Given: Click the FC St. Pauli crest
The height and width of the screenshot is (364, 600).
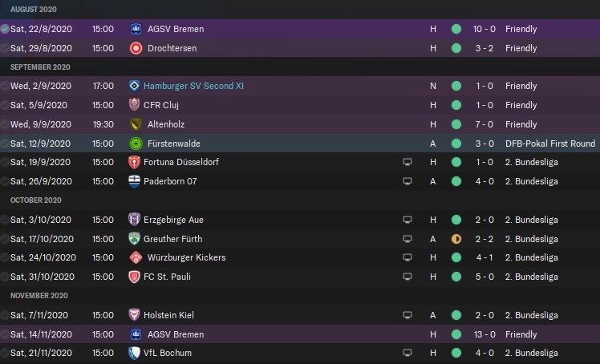Looking at the screenshot, I should (x=135, y=277).
